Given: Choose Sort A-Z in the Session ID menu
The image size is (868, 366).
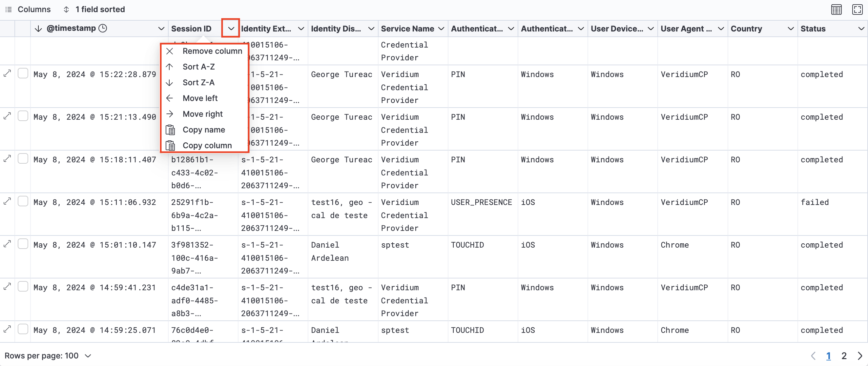Looking at the screenshot, I should point(199,66).
